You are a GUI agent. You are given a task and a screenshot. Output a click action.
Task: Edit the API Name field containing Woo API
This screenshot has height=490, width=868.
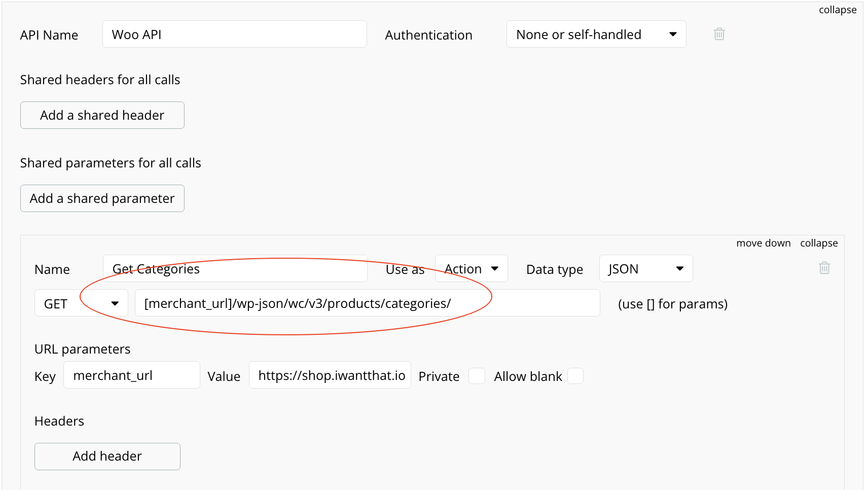[234, 34]
